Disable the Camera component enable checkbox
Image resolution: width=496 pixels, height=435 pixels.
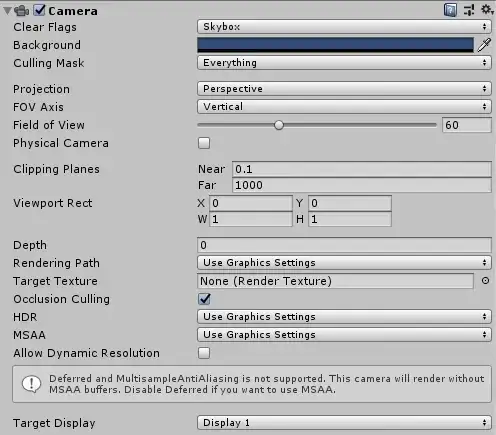[39, 10]
